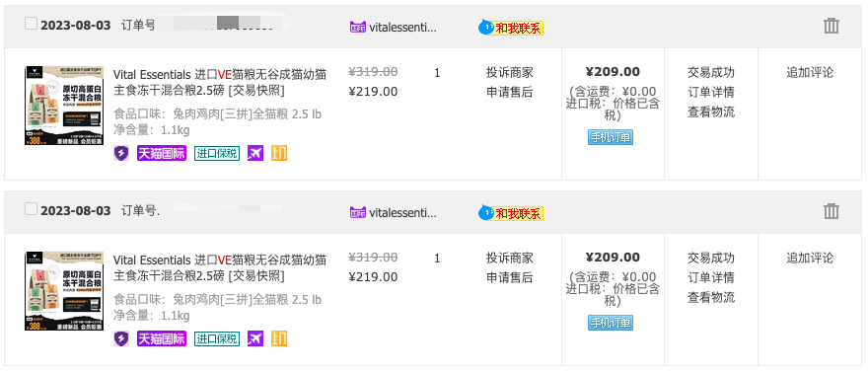This screenshot has width=868, height=372.
Task: Click the airplane icon on the first order
Action: pyautogui.click(x=255, y=153)
